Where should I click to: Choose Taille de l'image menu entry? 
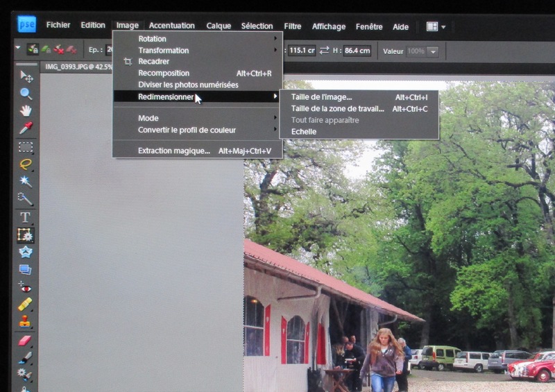pos(322,97)
